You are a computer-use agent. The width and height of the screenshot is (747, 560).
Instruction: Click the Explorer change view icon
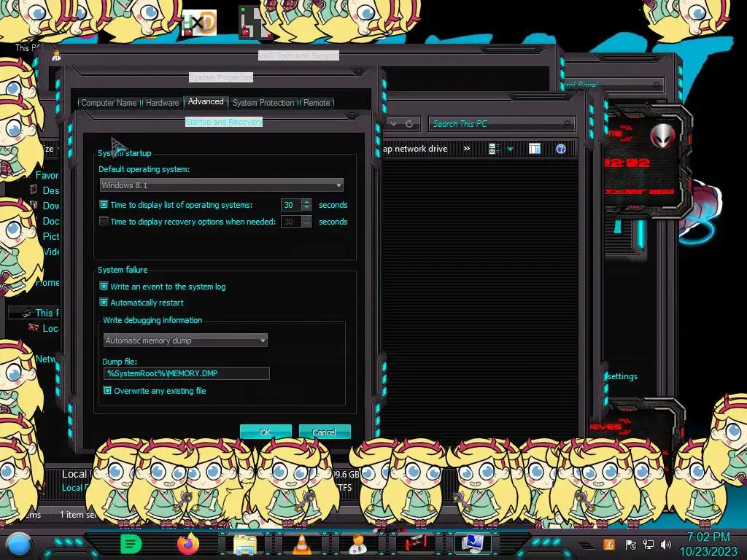click(x=494, y=149)
